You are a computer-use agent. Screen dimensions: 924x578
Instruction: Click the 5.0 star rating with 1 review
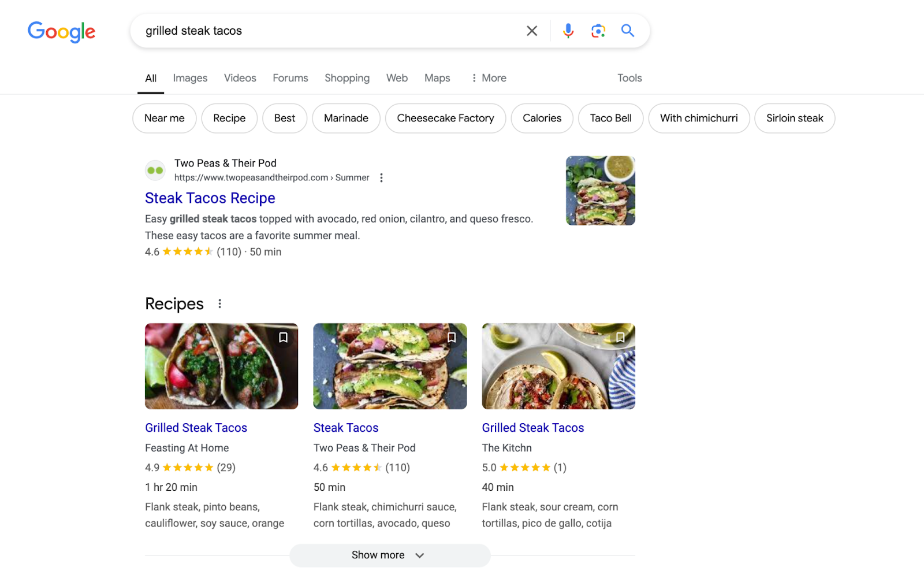[524, 468]
